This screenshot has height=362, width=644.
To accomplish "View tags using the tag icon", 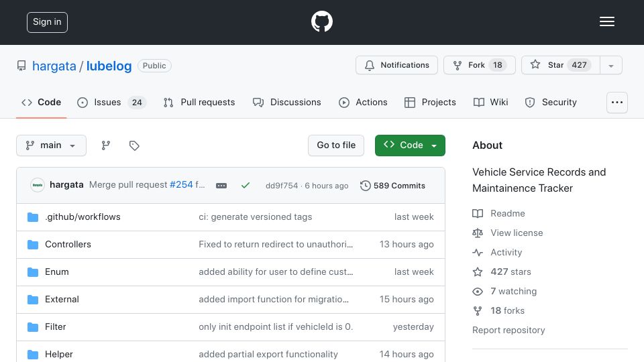I will point(134,145).
